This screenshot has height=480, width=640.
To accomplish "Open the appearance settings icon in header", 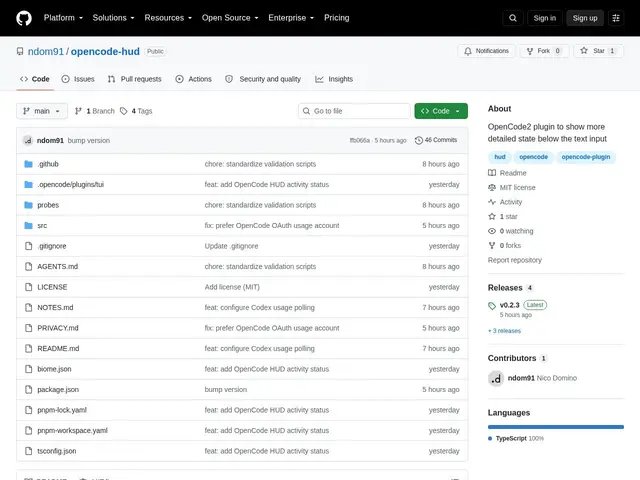I will point(616,18).
